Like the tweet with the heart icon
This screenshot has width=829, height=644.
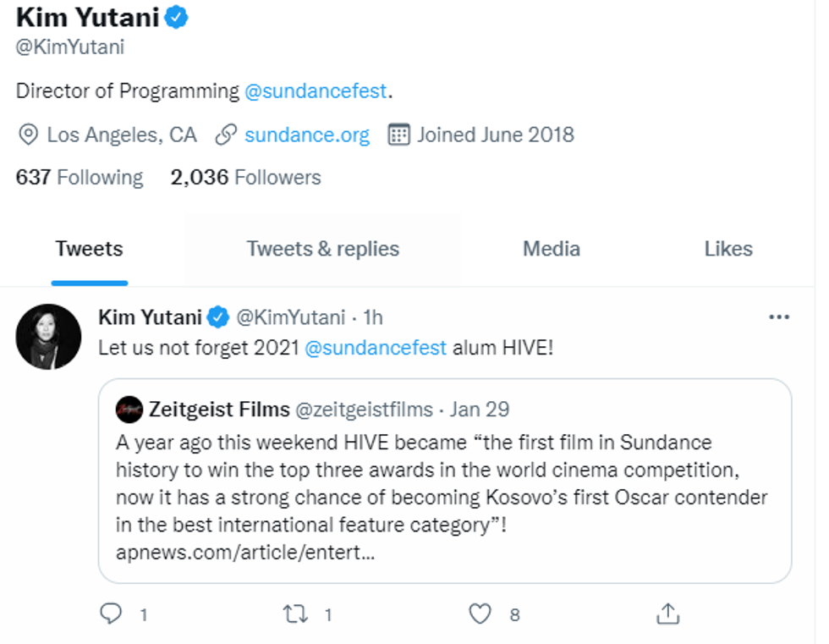point(480,614)
